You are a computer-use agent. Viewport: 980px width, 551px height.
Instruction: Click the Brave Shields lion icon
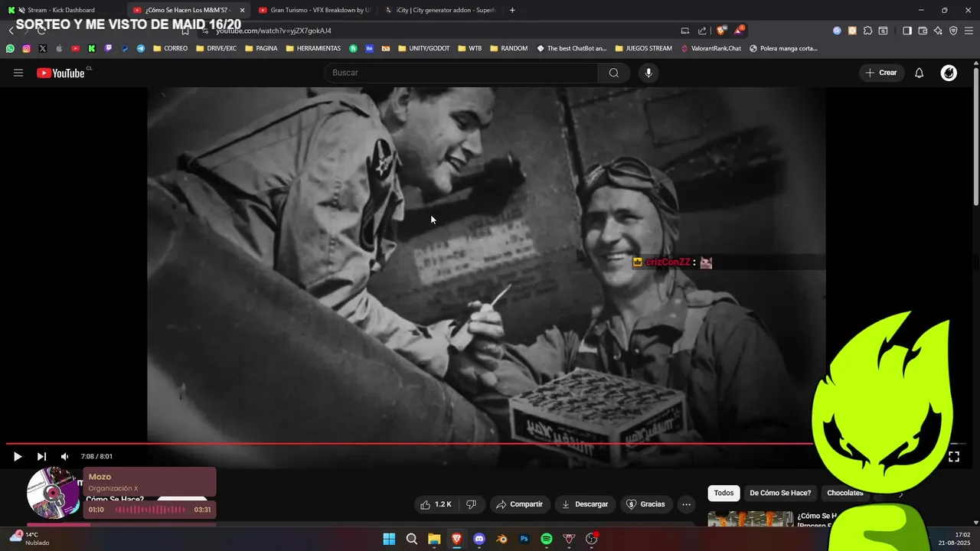[721, 31]
